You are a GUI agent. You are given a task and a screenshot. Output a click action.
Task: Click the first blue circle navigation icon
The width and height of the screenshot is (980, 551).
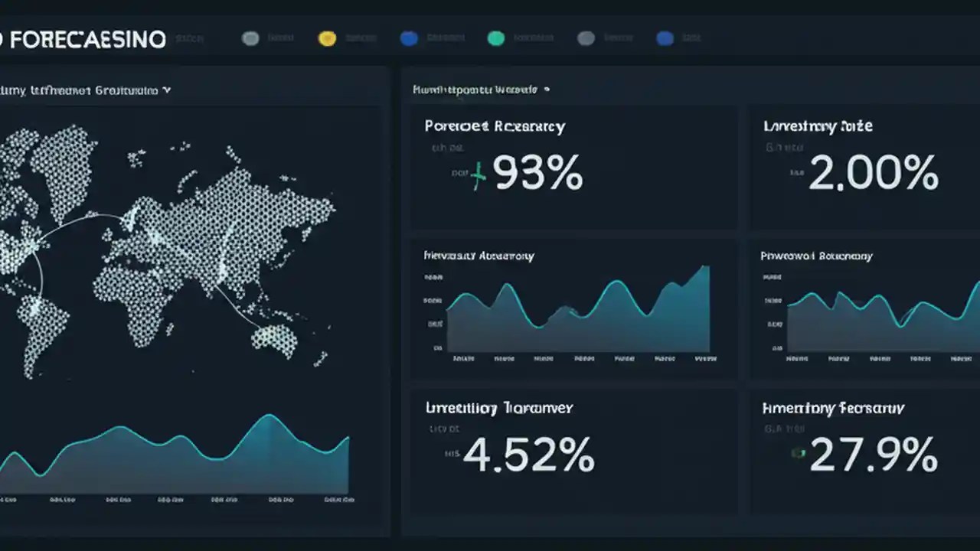[408, 37]
